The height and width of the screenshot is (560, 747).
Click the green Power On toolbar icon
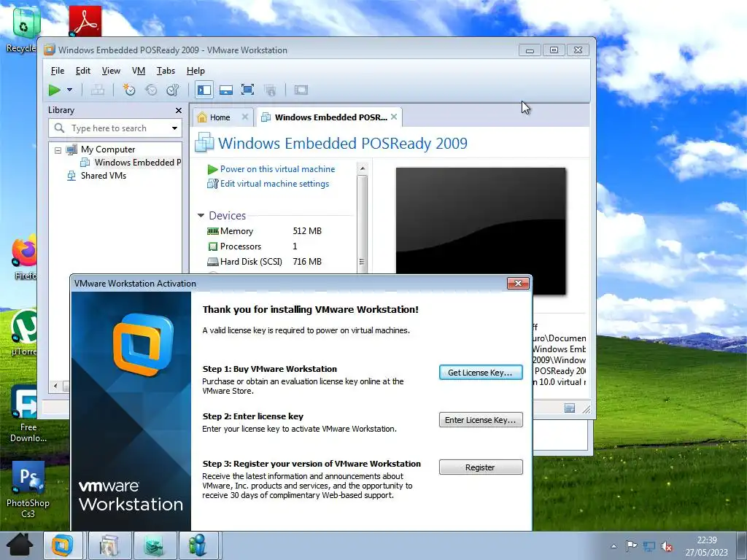click(x=54, y=90)
